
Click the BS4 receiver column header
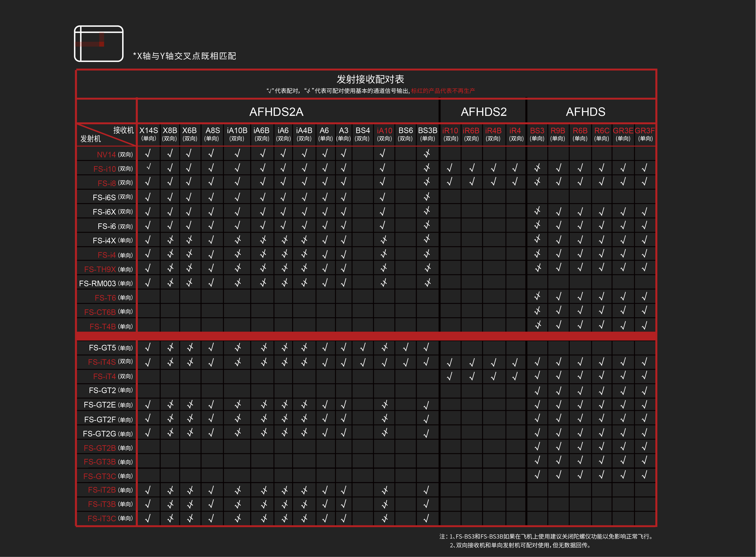(362, 134)
